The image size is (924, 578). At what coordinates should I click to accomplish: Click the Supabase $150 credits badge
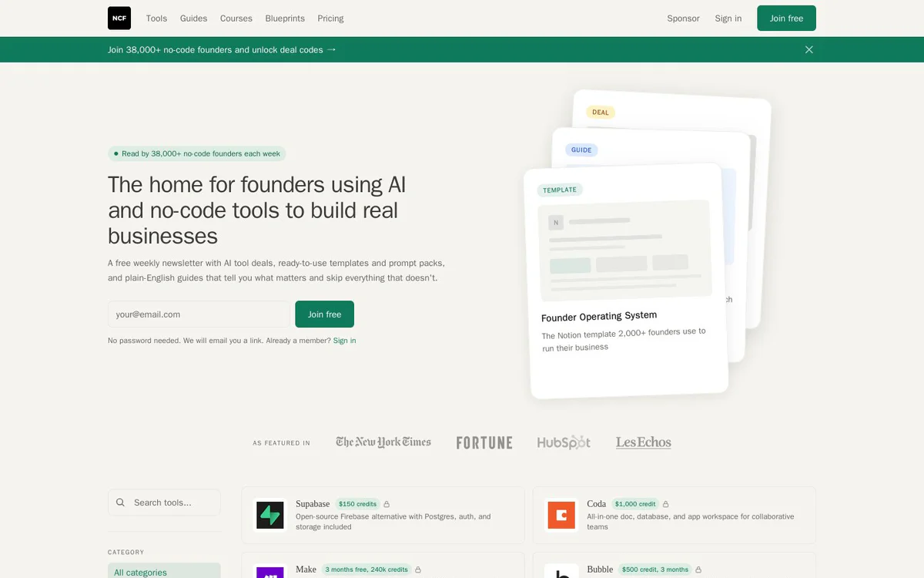pyautogui.click(x=357, y=504)
